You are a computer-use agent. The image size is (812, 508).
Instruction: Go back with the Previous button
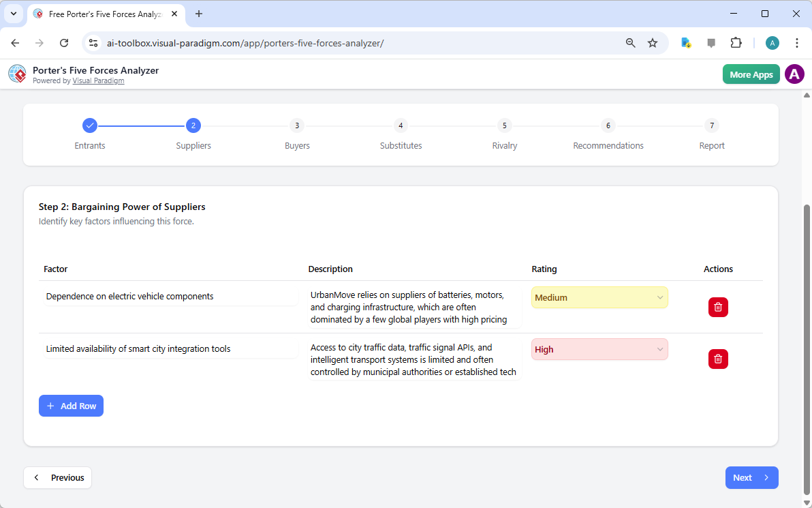coord(57,477)
